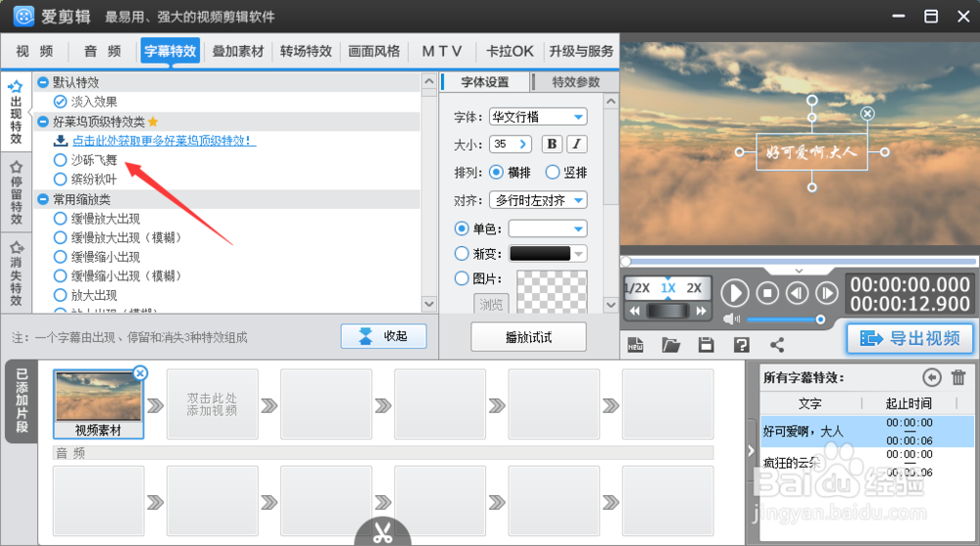Select the 沙砾飞舞 effect radio
Image resolution: width=980 pixels, height=546 pixels.
pos(60,160)
